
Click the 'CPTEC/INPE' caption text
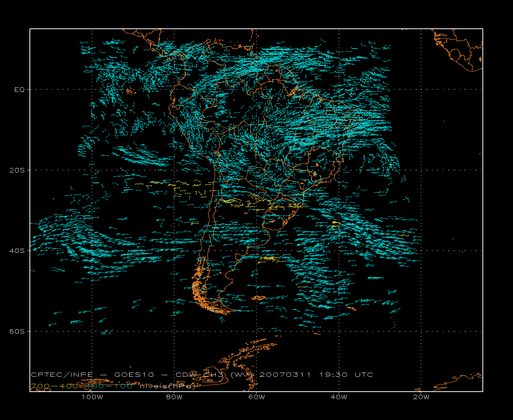click(x=62, y=375)
